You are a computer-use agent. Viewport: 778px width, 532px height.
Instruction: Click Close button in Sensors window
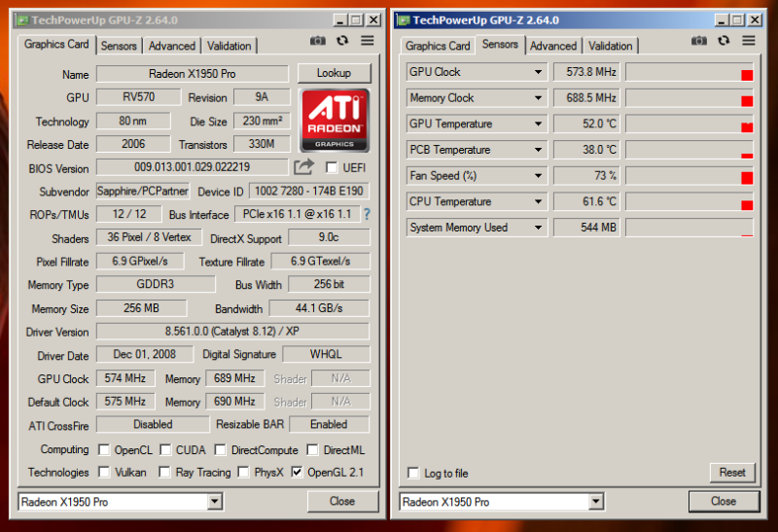click(724, 501)
